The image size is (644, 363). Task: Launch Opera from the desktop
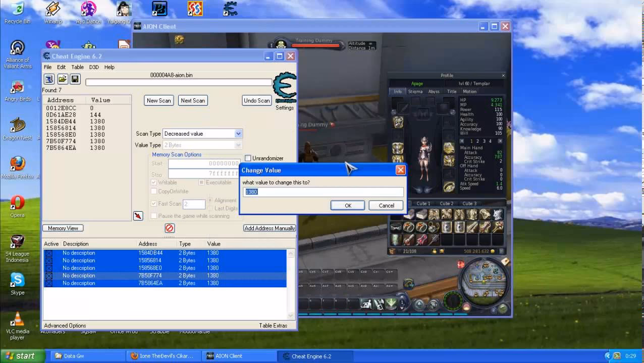pos(17,206)
